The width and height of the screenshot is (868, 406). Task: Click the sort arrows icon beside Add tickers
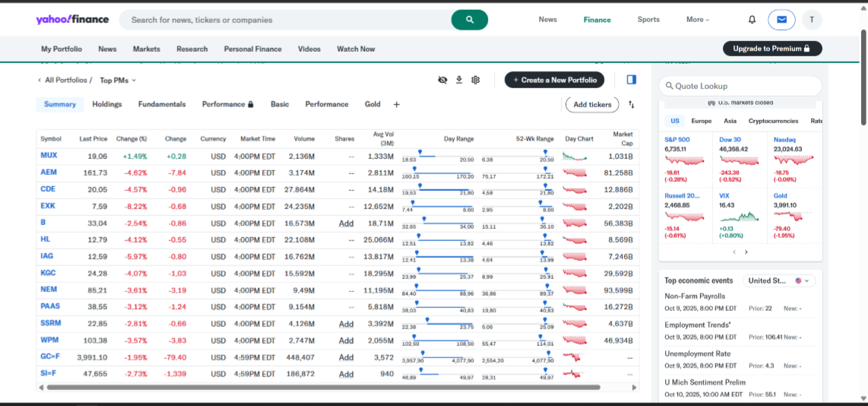tap(631, 105)
